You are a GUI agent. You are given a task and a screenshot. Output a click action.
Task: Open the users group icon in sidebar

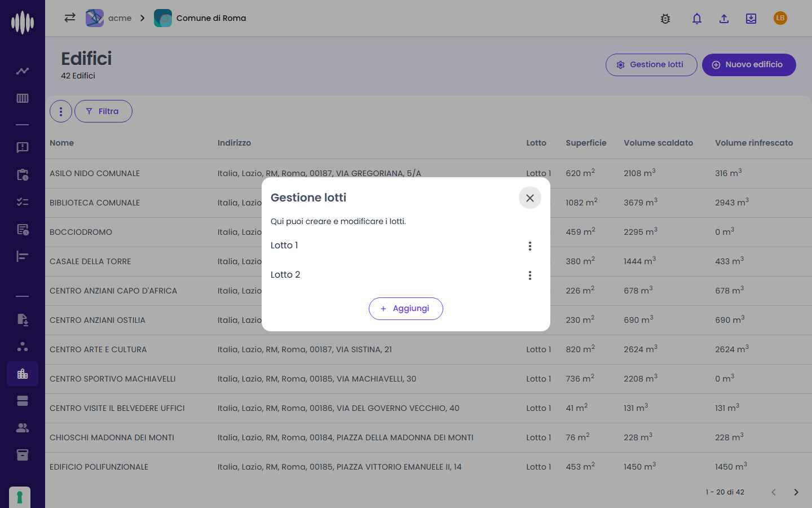coord(23,428)
